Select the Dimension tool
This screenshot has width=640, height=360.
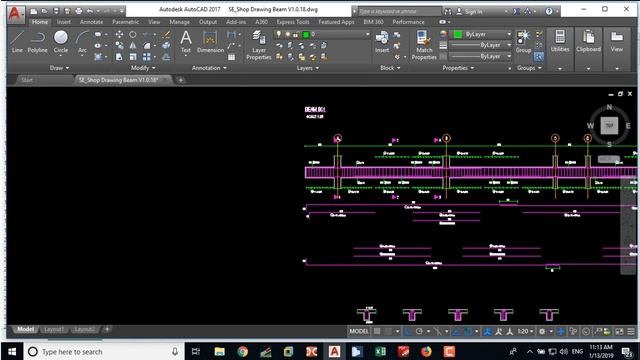(210, 41)
